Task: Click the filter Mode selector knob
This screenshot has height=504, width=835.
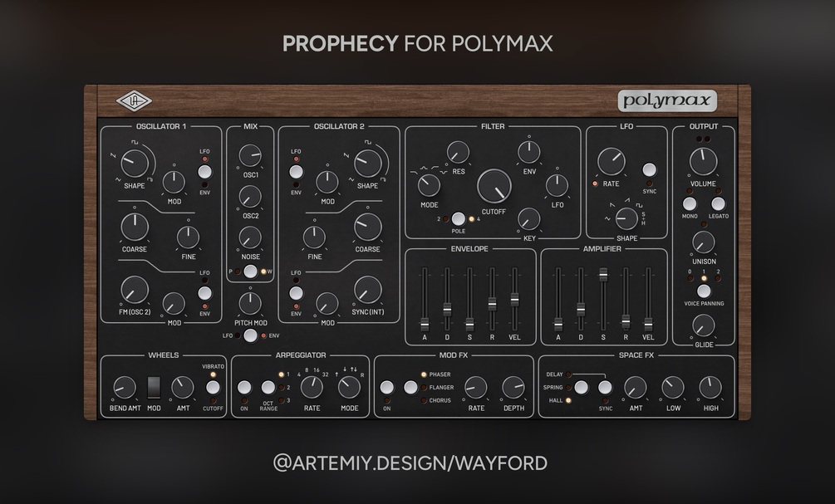Action: tap(430, 185)
